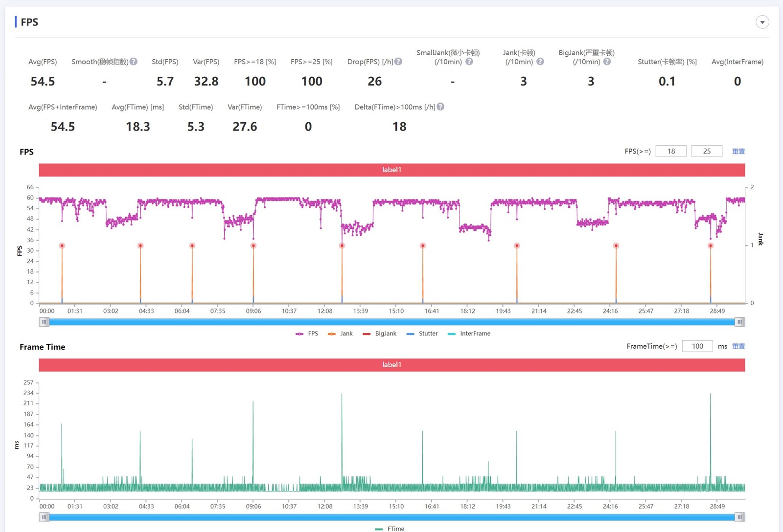
Task: Reset FrameTime threshold using 重置 link
Action: [x=738, y=346]
